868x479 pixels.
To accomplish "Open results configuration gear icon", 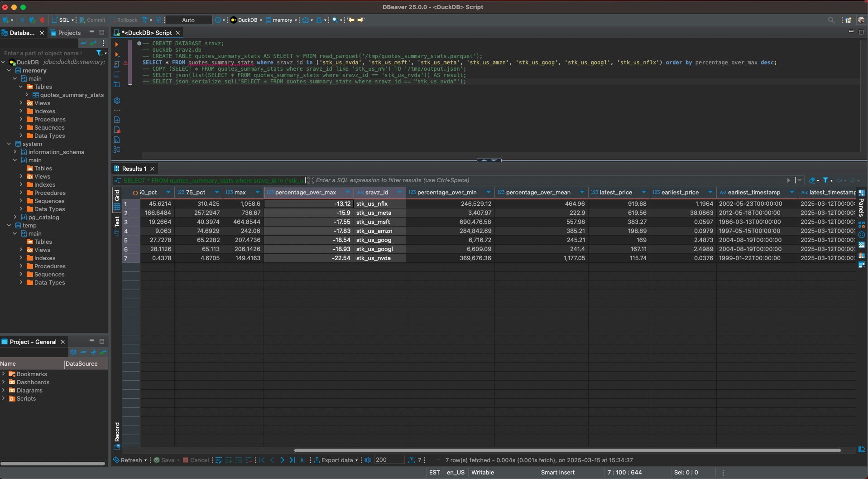I will point(368,460).
